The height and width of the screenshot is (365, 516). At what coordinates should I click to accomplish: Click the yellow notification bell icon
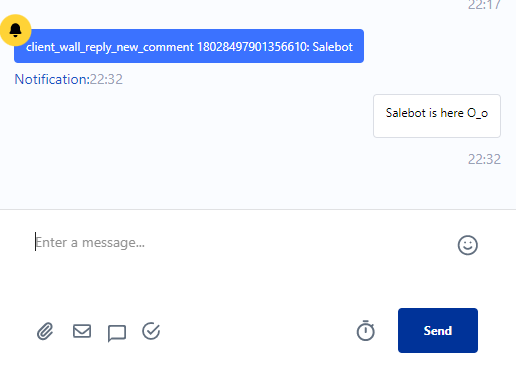pyautogui.click(x=15, y=30)
